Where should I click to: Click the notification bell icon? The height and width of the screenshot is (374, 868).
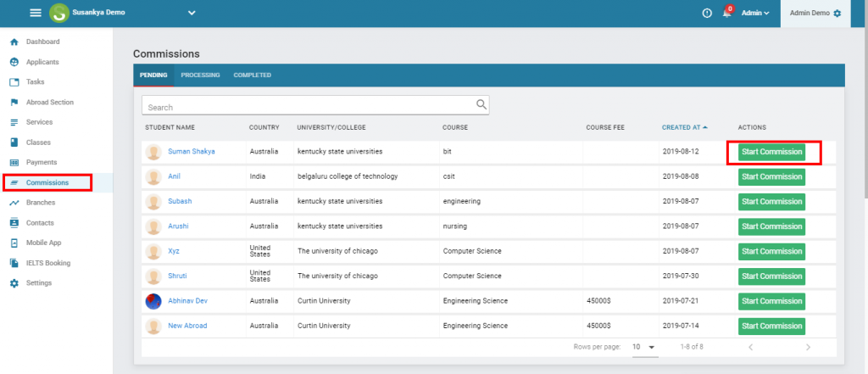[726, 14]
